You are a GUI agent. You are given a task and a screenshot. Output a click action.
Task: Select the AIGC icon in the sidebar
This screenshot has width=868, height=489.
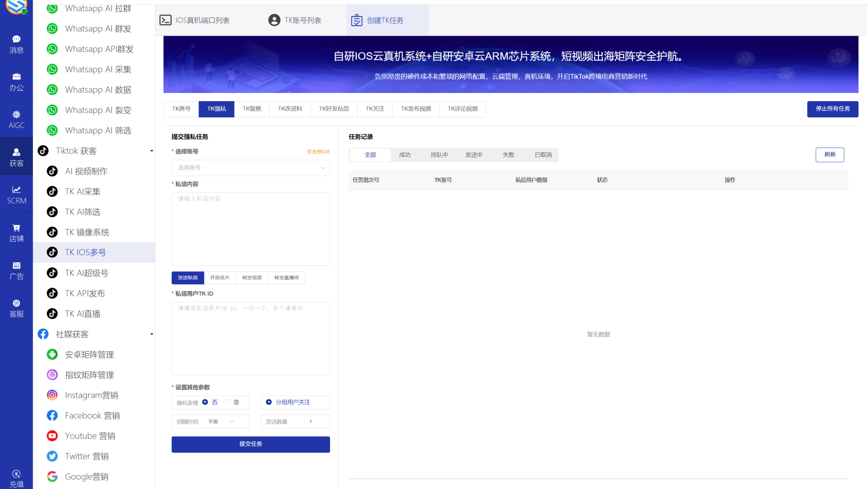16,119
